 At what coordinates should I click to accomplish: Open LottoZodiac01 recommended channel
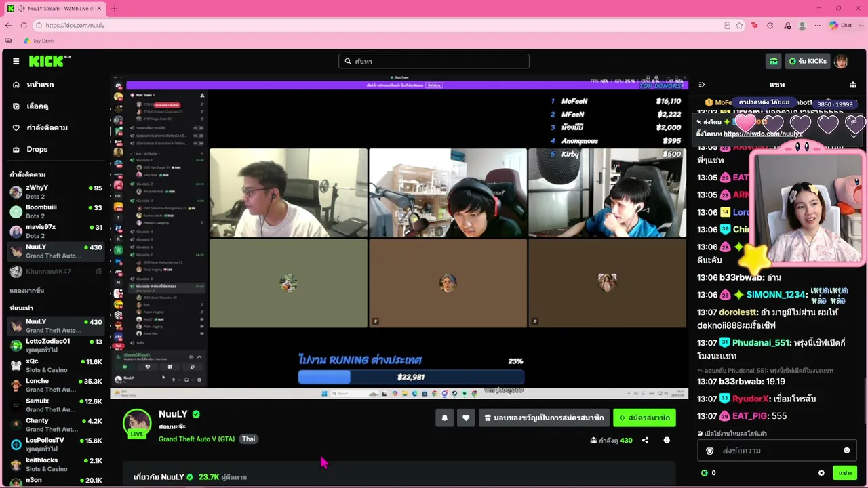click(56, 345)
